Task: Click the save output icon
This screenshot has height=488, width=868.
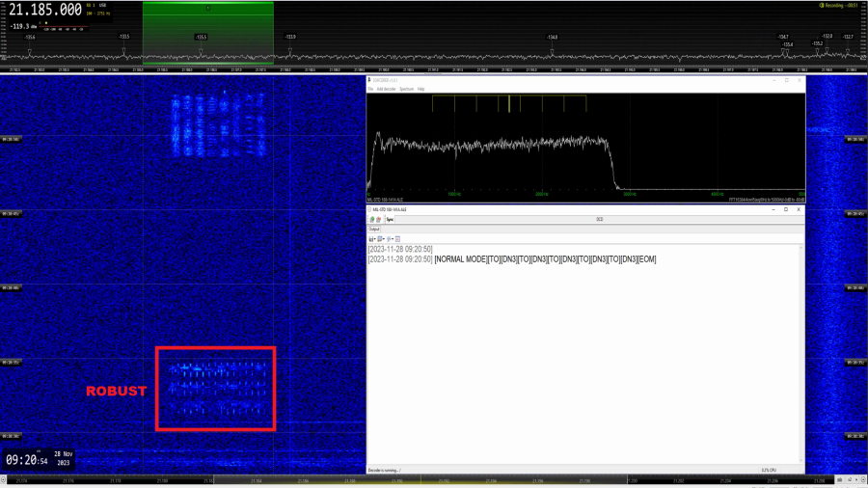Action: tap(371, 239)
